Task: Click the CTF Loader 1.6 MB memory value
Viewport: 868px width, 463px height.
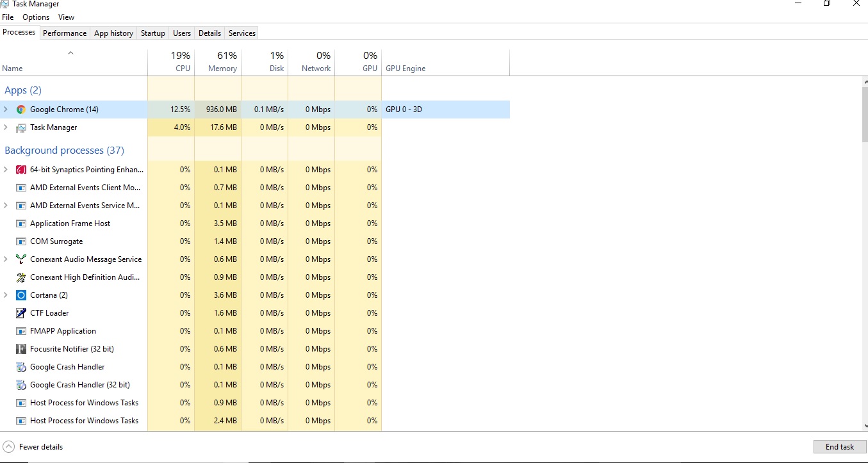Action: click(x=218, y=313)
